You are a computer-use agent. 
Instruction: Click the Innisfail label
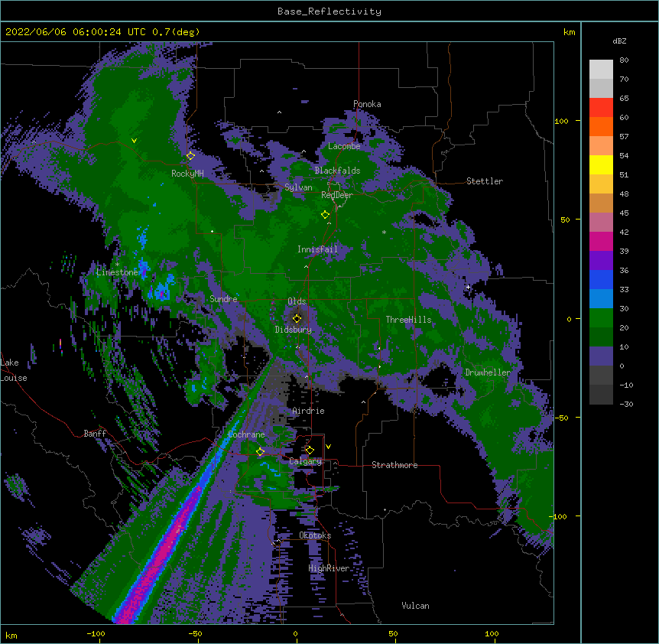[x=317, y=249]
